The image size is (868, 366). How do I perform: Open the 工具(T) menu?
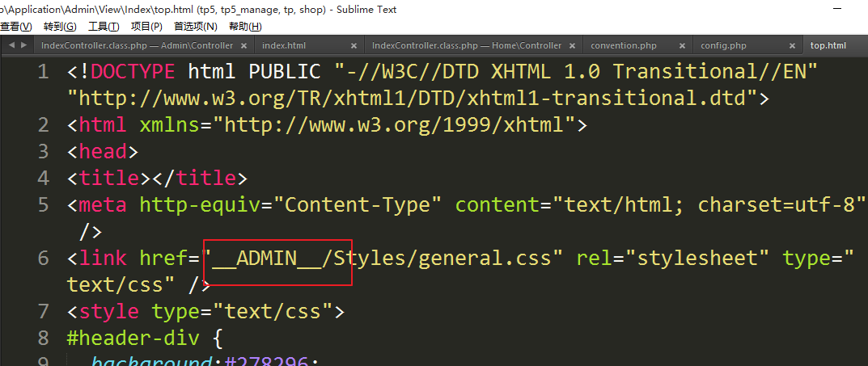(104, 27)
